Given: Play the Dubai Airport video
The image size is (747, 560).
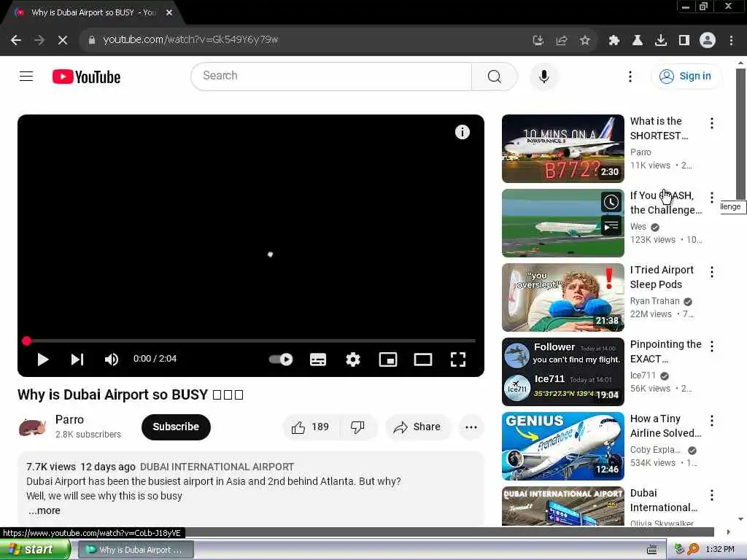Looking at the screenshot, I should click(43, 359).
